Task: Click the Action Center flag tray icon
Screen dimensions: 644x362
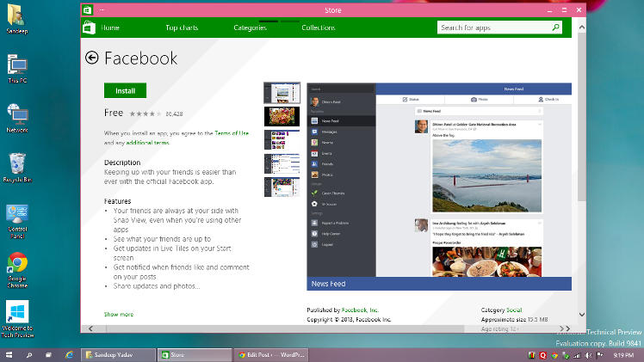Action: 599,355
